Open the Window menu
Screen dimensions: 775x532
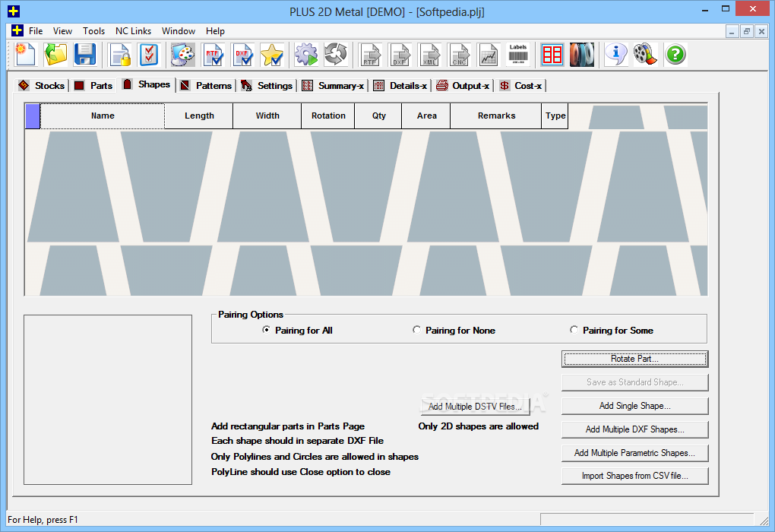coord(179,30)
